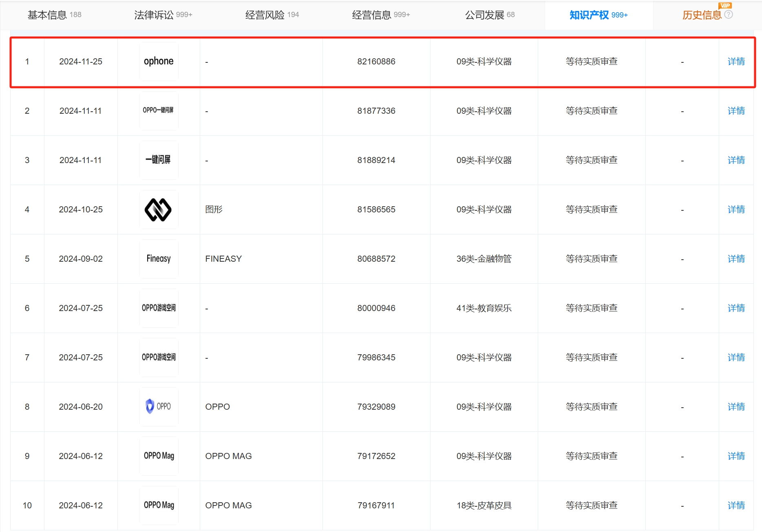The image size is (762, 532).
Task: Open OPPO游戏空间 image for 80000946
Action: 159,308
